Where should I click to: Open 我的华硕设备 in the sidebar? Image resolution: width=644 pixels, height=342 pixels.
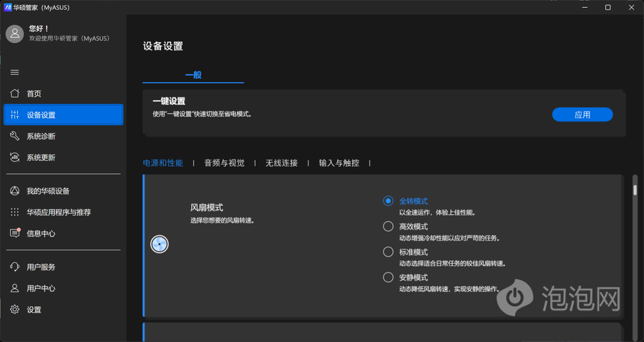[63, 191]
